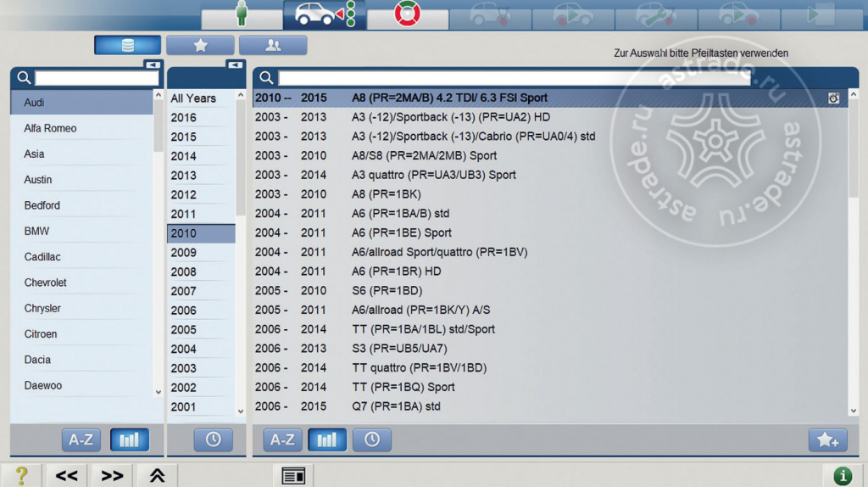
Task: Select Austin manufacturer
Action: [x=81, y=180]
